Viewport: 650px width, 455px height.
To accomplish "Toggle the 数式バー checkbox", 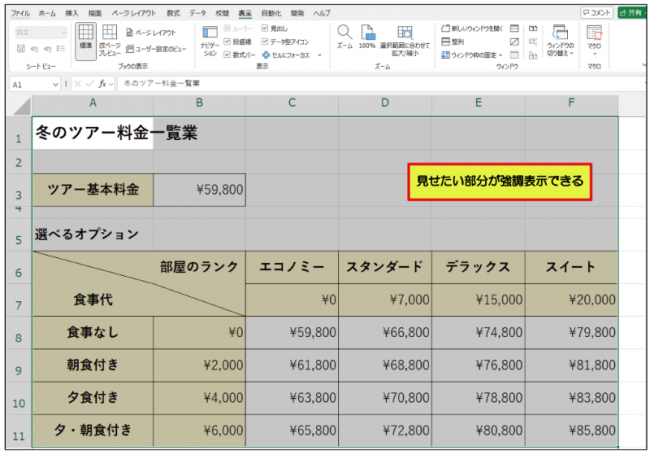I will pyautogui.click(x=227, y=55).
